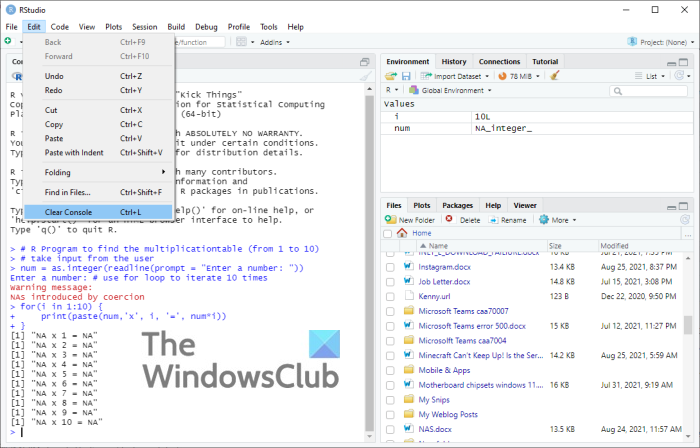Check the select-all box beside Home

[387, 233]
